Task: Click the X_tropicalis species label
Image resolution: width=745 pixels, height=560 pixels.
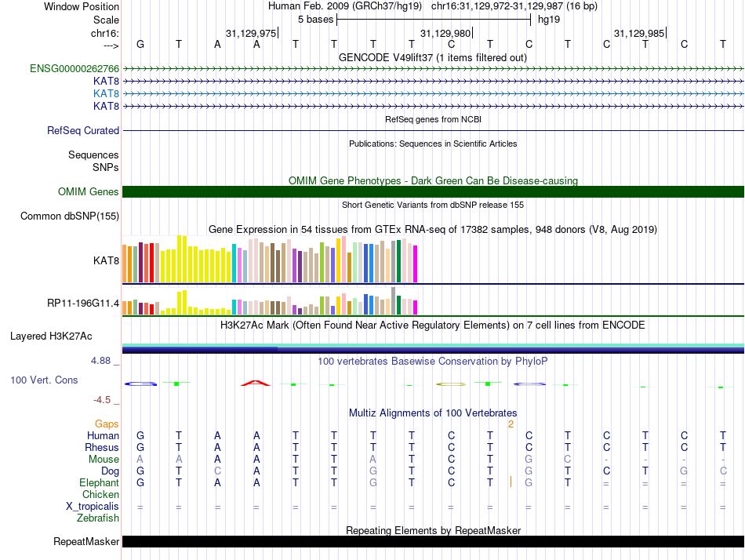Action: 93,507
